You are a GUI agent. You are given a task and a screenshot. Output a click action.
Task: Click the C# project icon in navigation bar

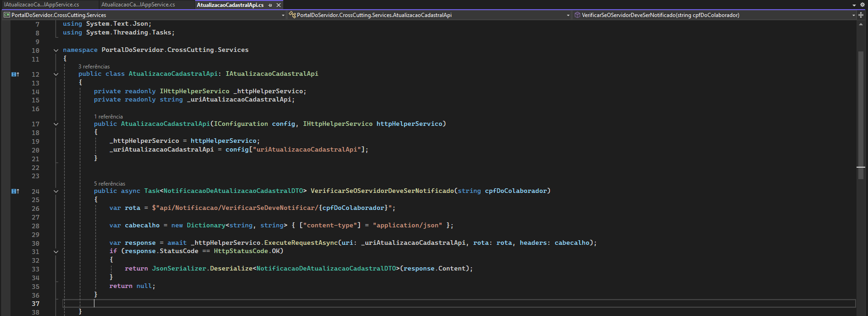click(x=7, y=15)
